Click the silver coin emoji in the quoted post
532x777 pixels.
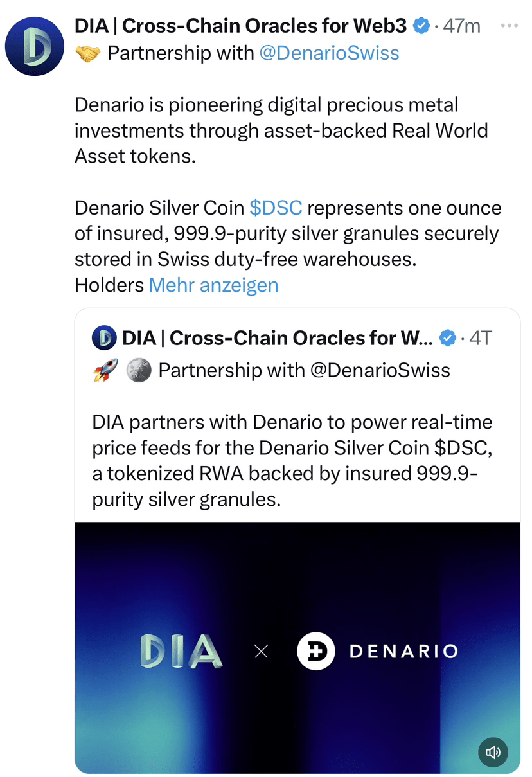(x=137, y=371)
